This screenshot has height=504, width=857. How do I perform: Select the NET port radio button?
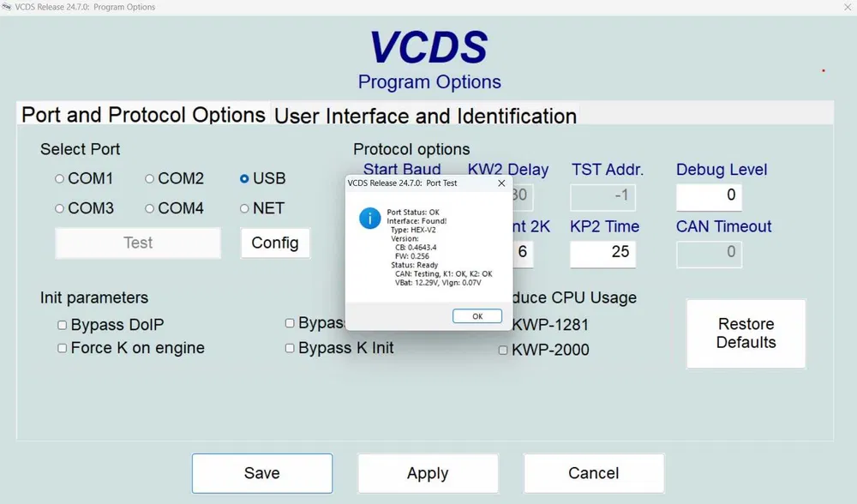[x=245, y=208]
